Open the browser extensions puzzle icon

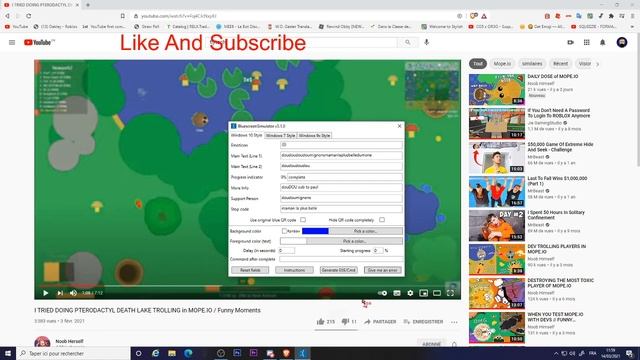[x=611, y=16]
